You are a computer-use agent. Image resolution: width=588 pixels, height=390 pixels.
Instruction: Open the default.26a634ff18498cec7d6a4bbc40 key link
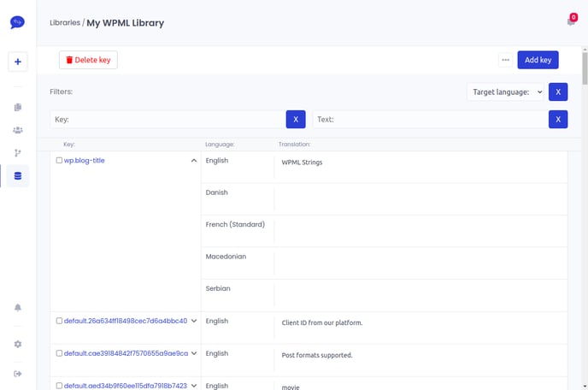(126, 321)
